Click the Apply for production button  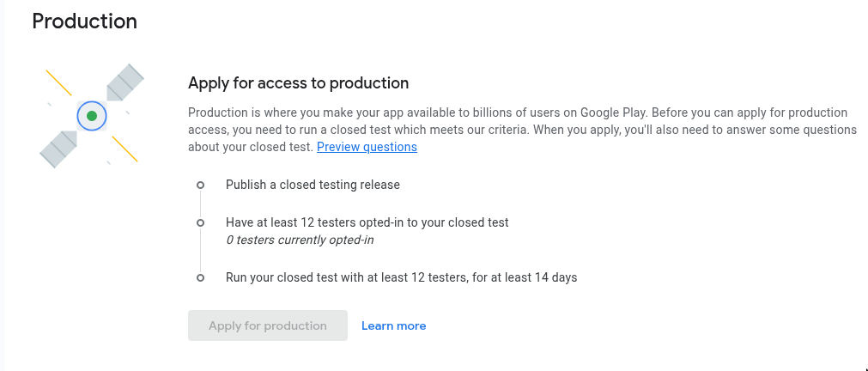coord(268,325)
